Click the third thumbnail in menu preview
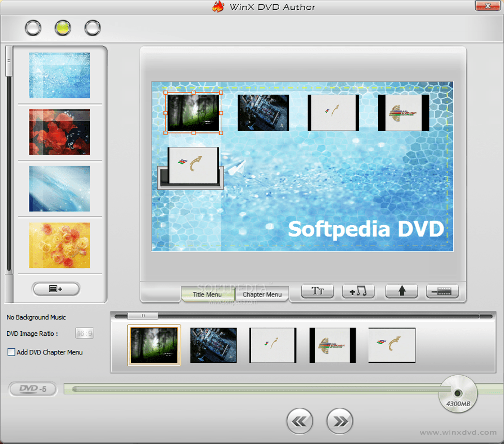Screen dimensions: 504x444 [333, 113]
